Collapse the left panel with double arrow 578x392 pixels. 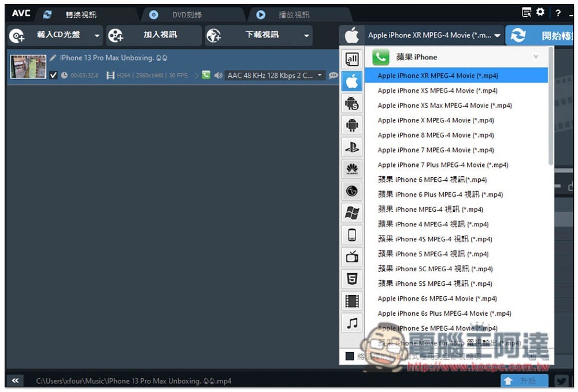[15, 380]
